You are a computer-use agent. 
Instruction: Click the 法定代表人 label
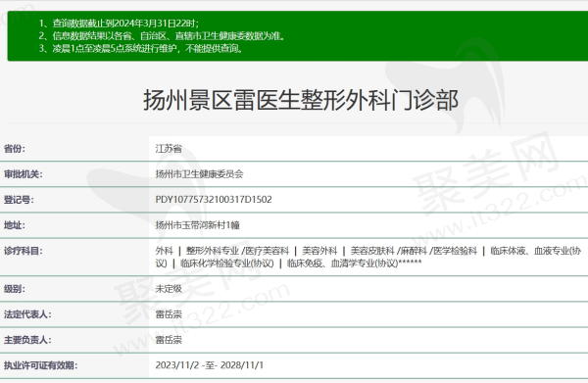pos(27,314)
